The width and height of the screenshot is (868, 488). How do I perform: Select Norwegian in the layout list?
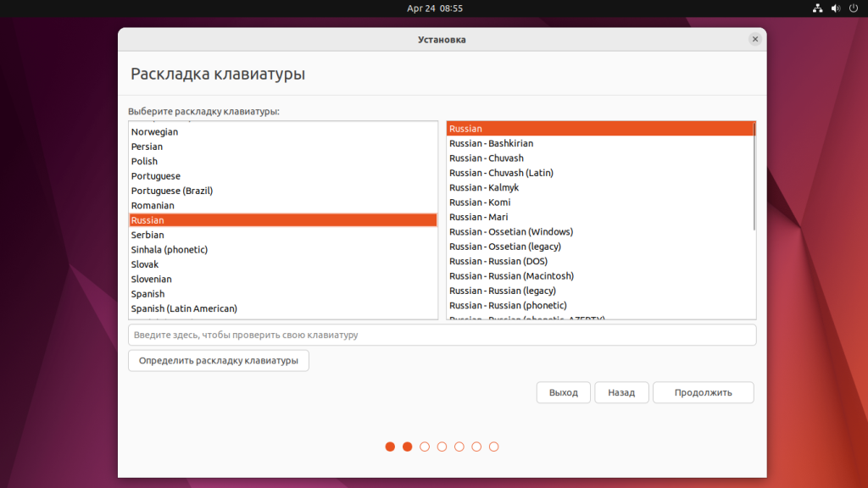click(x=155, y=132)
